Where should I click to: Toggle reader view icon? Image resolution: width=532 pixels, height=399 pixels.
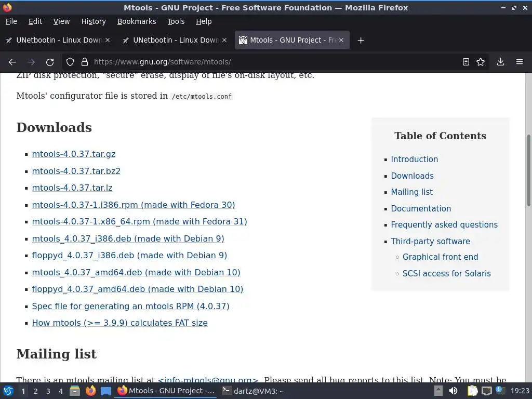coord(466,62)
